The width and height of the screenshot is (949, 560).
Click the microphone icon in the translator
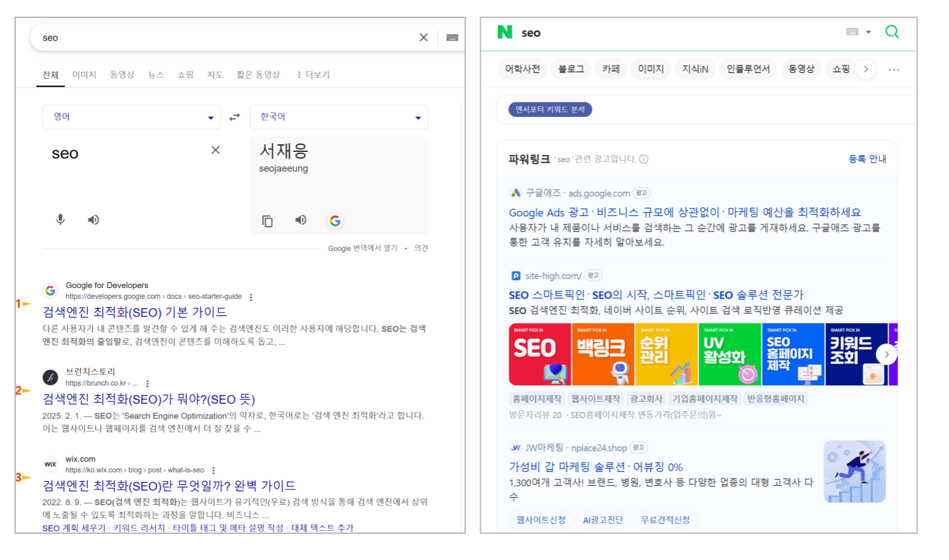pos(60,220)
